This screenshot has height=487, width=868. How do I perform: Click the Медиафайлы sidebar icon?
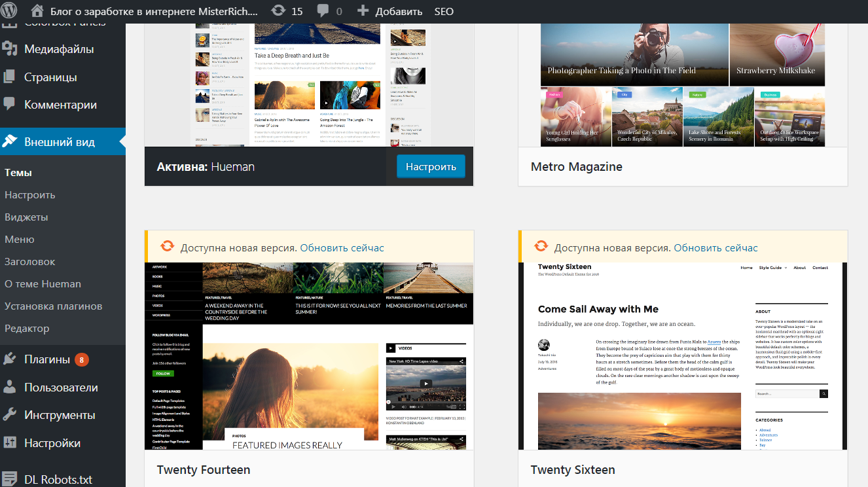pyautogui.click(x=9, y=49)
